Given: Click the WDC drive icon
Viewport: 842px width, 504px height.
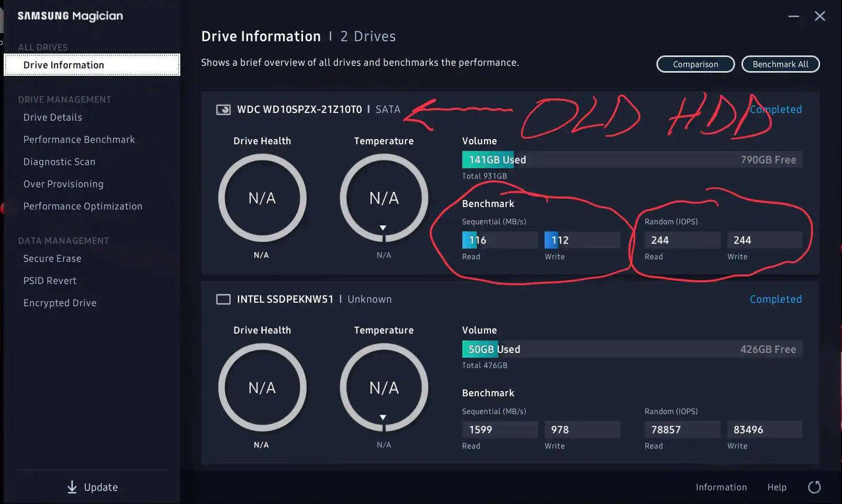Looking at the screenshot, I should [x=223, y=110].
